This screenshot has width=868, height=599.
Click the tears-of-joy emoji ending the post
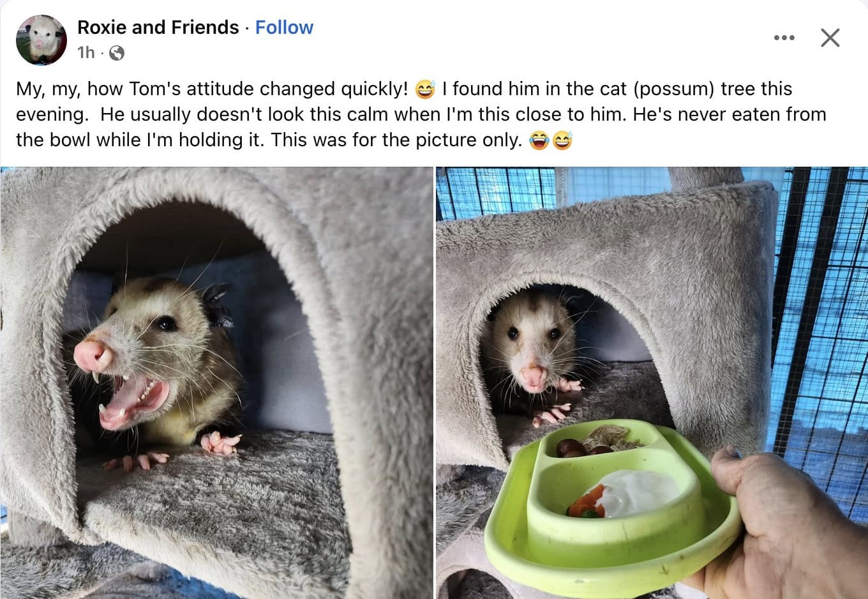point(539,140)
